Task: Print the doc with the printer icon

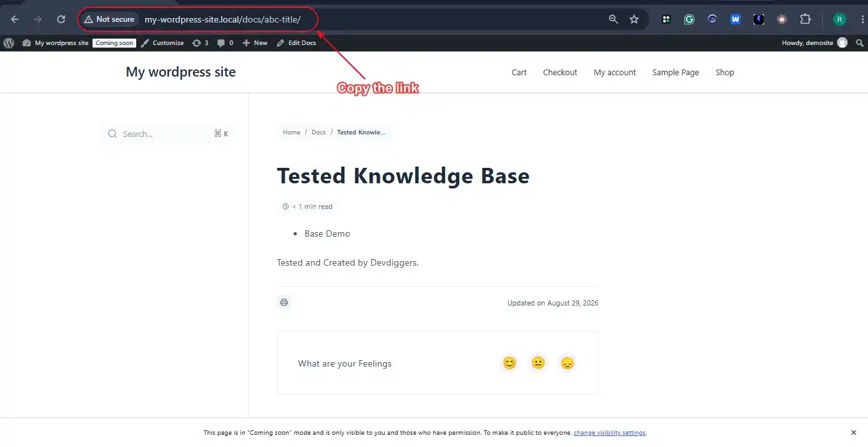Action: pos(284,302)
